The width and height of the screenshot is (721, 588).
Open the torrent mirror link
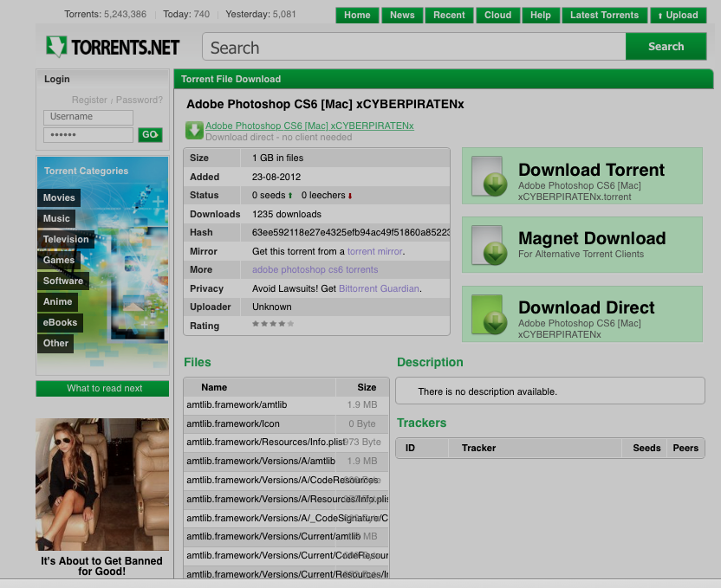click(x=374, y=251)
